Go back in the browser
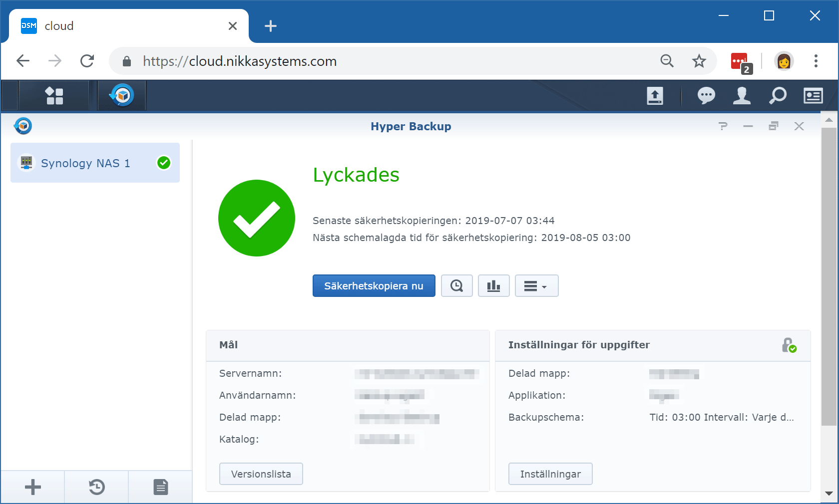 click(x=23, y=61)
